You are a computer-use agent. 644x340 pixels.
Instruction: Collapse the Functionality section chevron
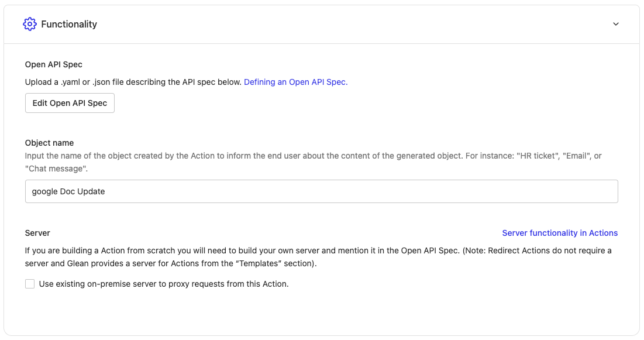pos(615,24)
